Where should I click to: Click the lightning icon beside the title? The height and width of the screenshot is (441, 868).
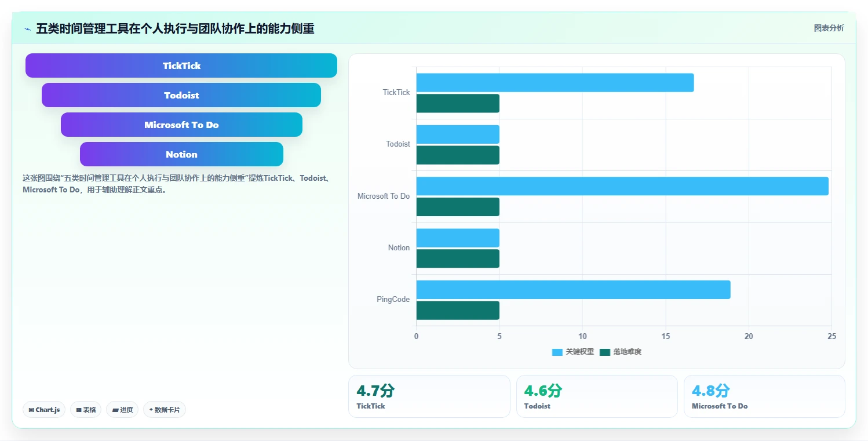pyautogui.click(x=27, y=29)
